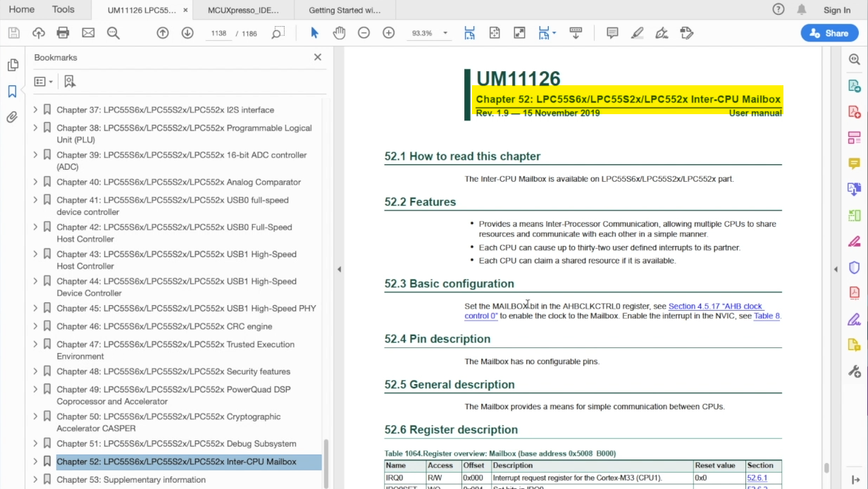Image resolution: width=868 pixels, height=489 pixels.
Task: Switch to the MCUXpresso_IDE tab
Action: 244,10
